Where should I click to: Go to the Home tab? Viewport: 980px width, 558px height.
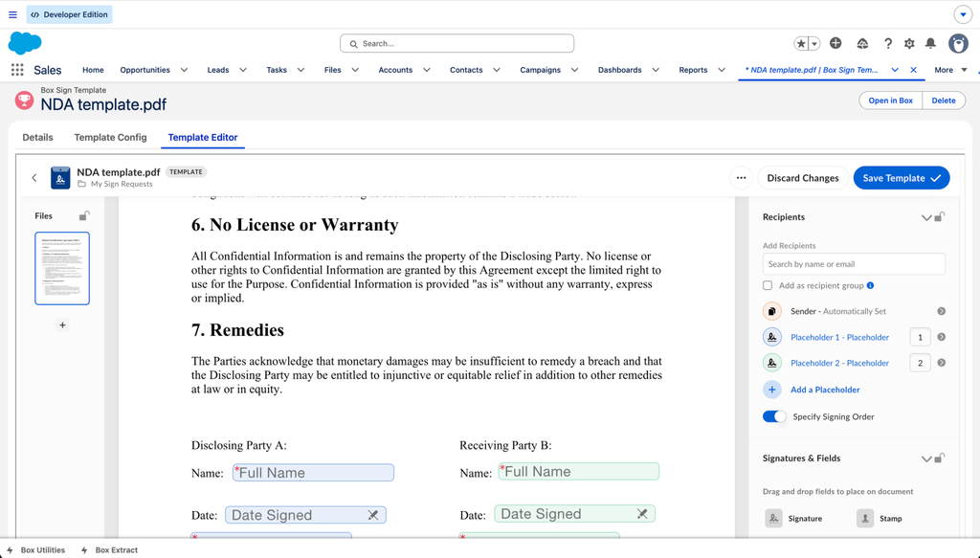coord(93,70)
